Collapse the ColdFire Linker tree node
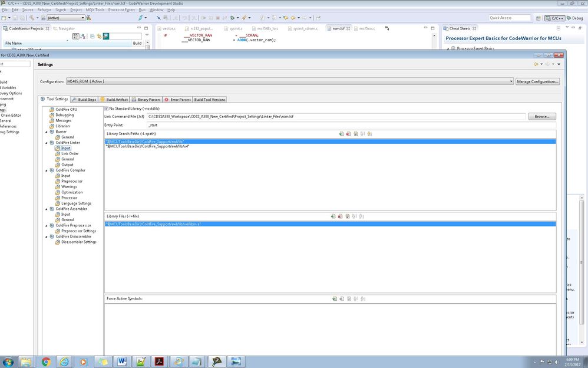 47,143
